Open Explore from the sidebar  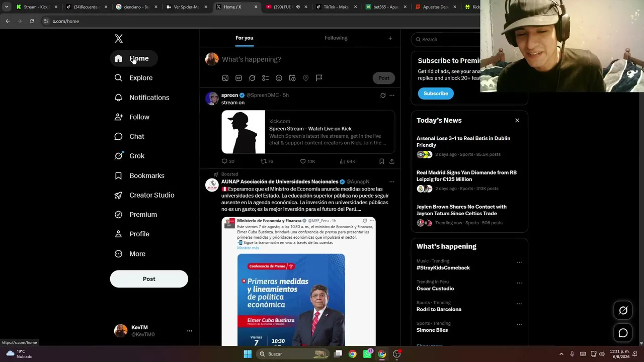tap(134, 78)
